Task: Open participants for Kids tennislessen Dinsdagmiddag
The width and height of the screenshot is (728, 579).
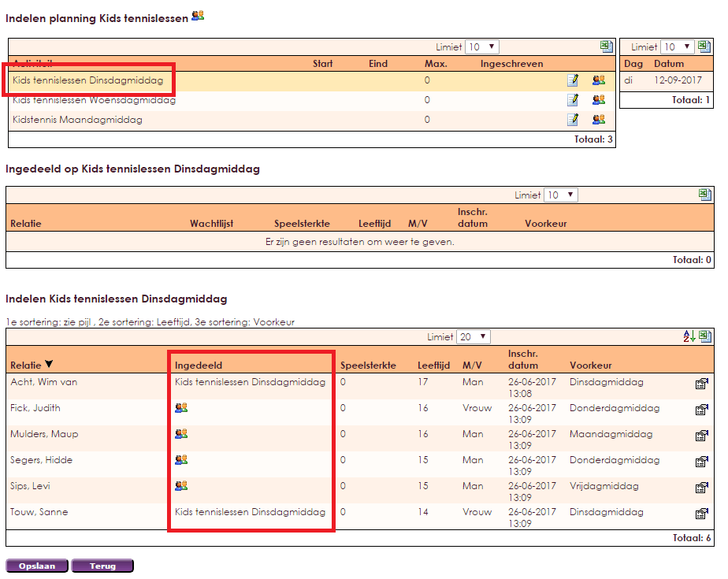Action: [599, 80]
